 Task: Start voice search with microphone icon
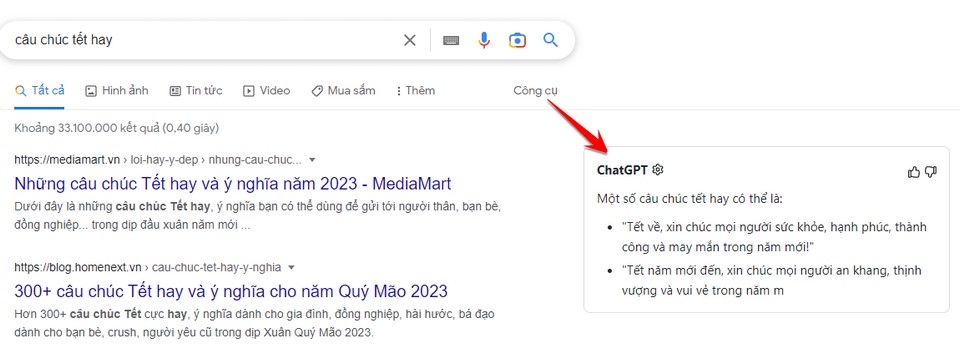coord(484,40)
